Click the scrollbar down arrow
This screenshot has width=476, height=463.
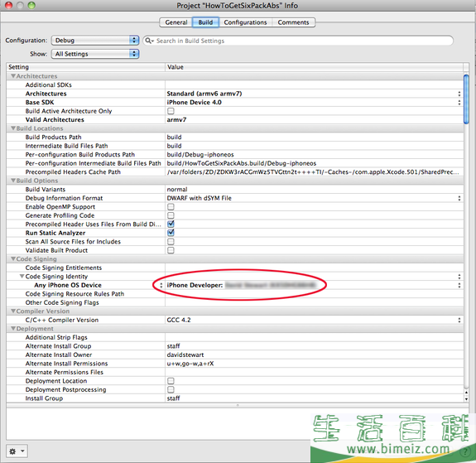tap(466, 399)
